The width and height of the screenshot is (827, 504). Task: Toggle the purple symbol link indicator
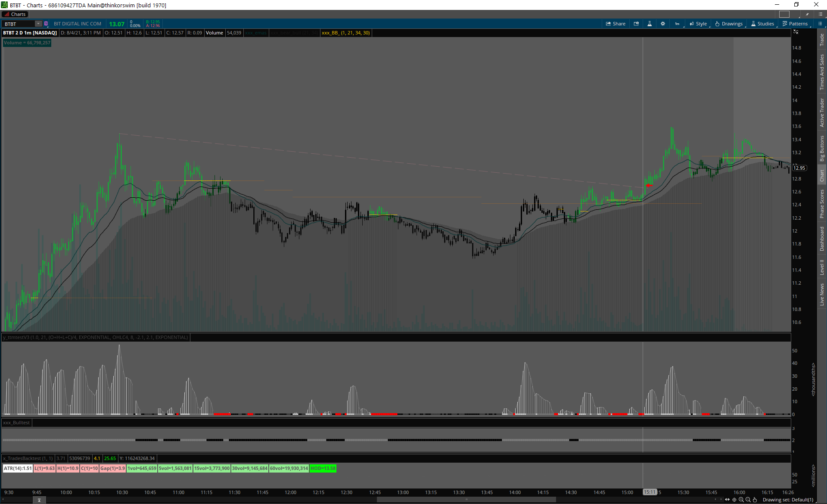tap(46, 24)
